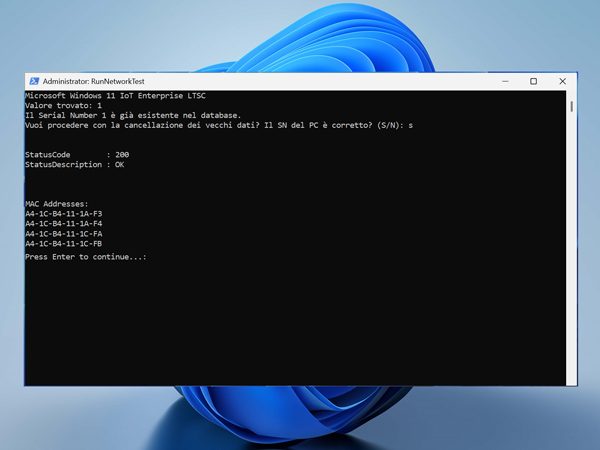
Task: Click the text Valore trovato: 1
Action: pyautogui.click(x=64, y=106)
